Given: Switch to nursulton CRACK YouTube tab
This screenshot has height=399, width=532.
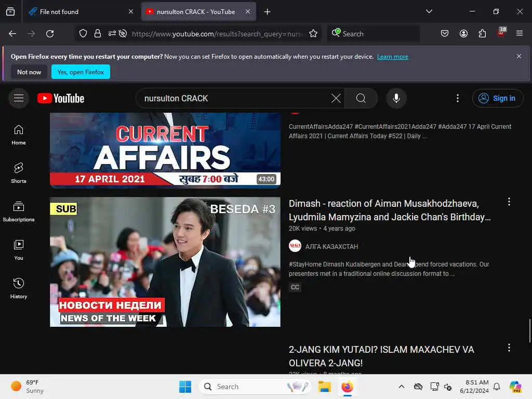Looking at the screenshot, I should click(x=198, y=12).
